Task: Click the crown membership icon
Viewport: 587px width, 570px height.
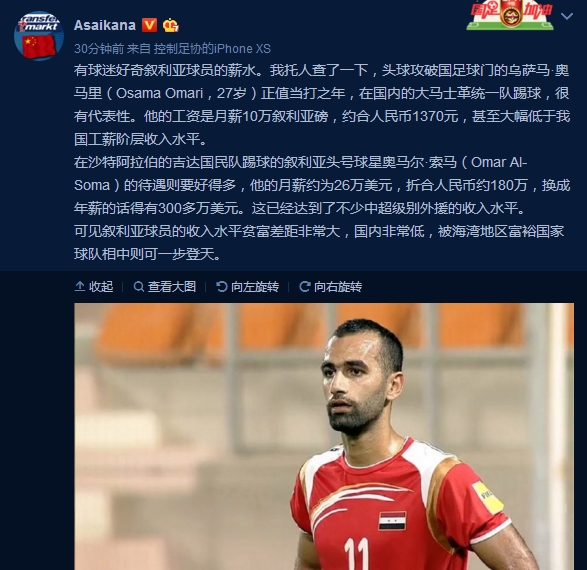Action: point(171,25)
